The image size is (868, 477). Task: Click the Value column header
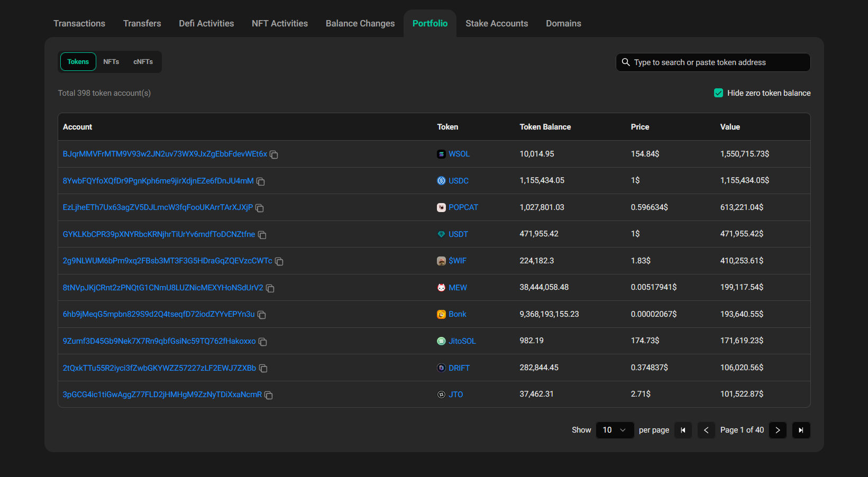click(730, 127)
